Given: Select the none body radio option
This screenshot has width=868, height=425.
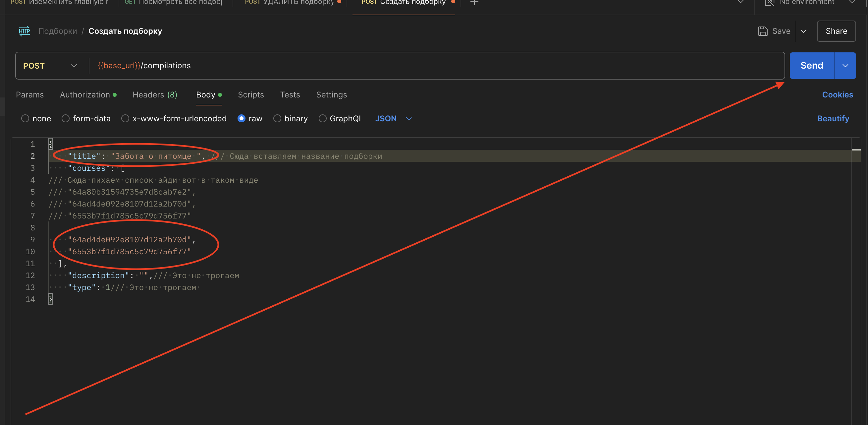Looking at the screenshot, I should (25, 118).
